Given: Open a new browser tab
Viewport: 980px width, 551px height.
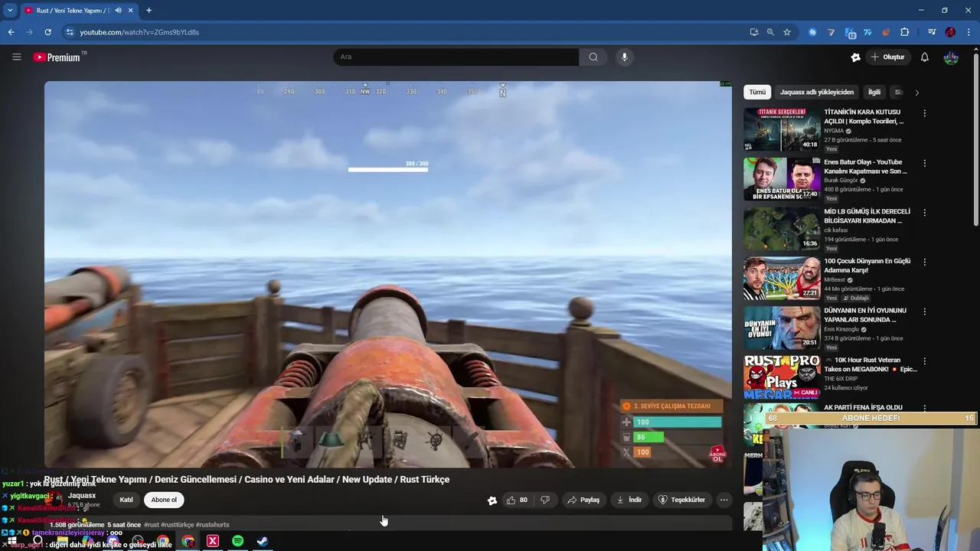Looking at the screenshot, I should 149,10.
